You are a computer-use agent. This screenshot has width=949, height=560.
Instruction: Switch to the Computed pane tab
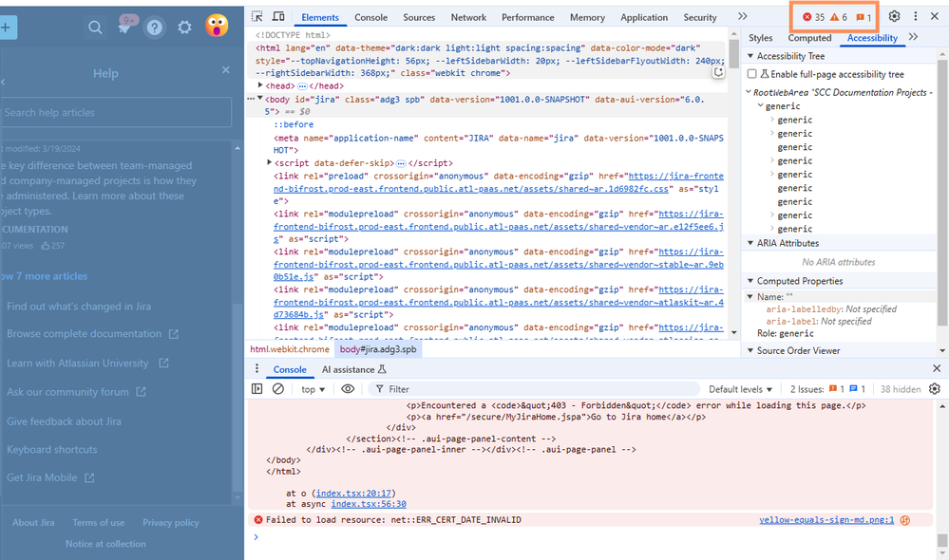click(x=809, y=38)
